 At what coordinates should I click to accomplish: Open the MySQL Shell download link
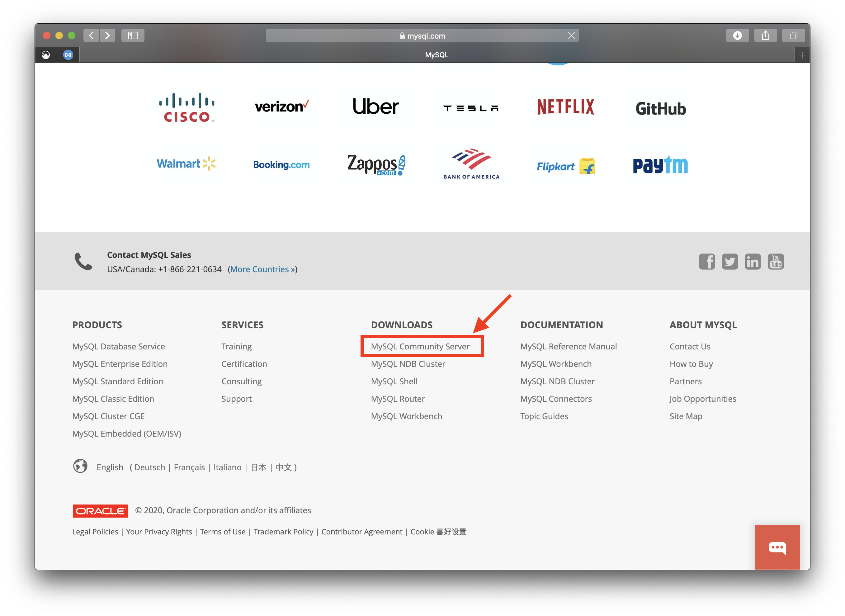394,381
